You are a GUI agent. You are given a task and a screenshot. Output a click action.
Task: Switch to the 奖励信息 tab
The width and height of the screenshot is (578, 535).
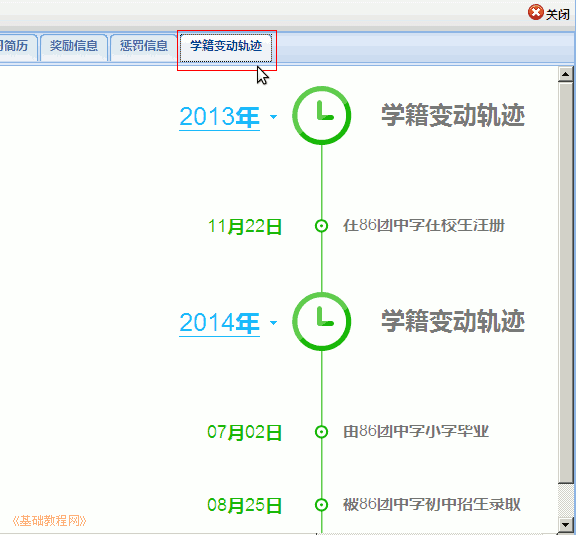pos(74,47)
